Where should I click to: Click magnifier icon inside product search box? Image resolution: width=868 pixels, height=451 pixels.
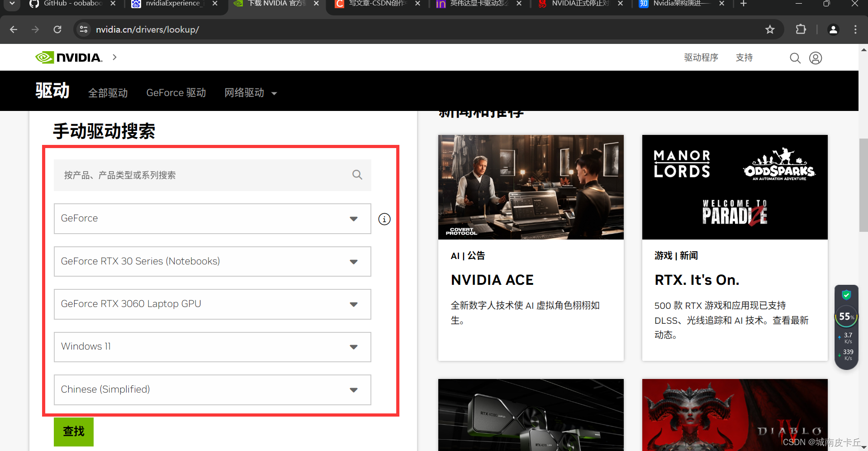point(357,175)
